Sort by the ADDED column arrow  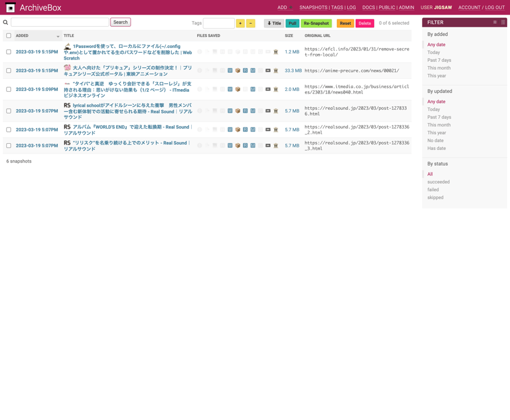point(58,36)
